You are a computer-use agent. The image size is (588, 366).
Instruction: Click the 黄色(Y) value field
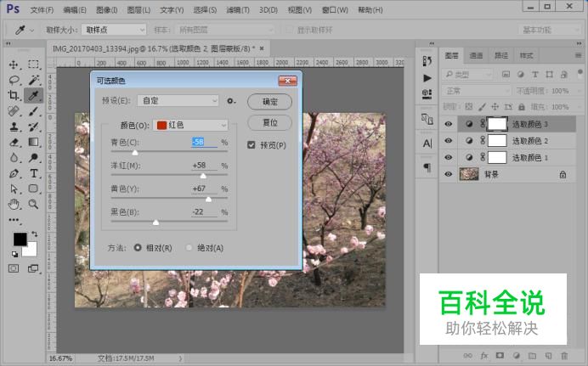click(204, 189)
